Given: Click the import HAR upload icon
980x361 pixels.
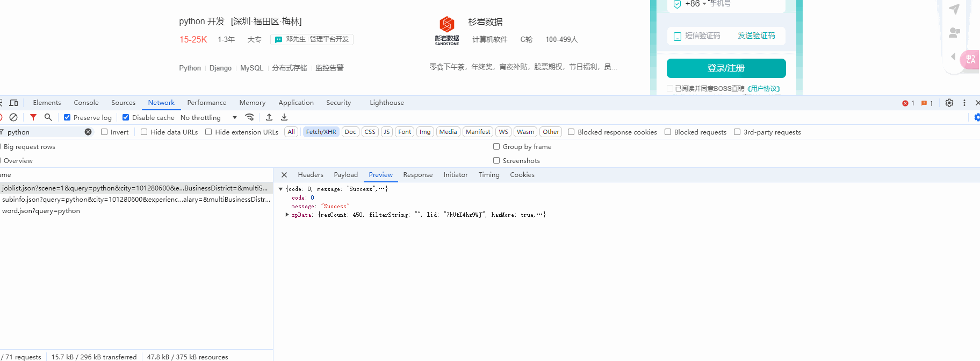Looking at the screenshot, I should pyautogui.click(x=269, y=117).
